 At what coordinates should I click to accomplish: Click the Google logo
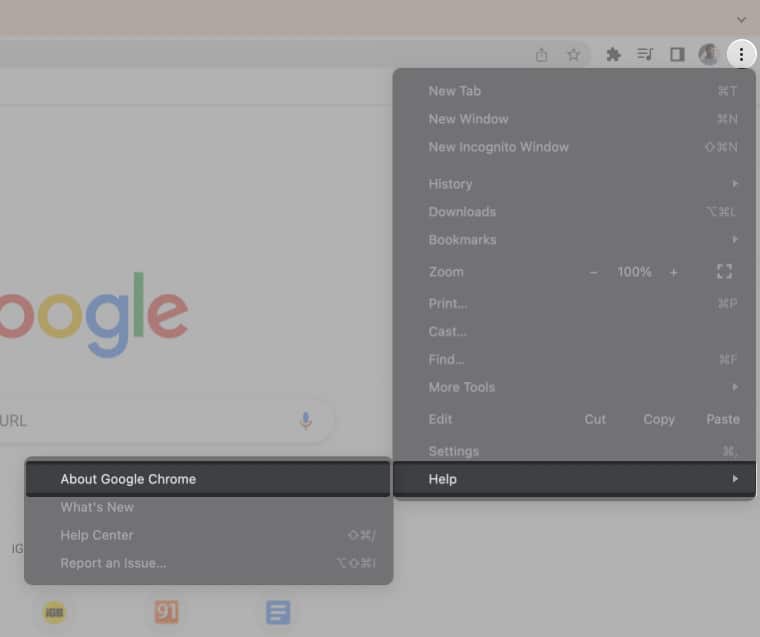pos(94,314)
